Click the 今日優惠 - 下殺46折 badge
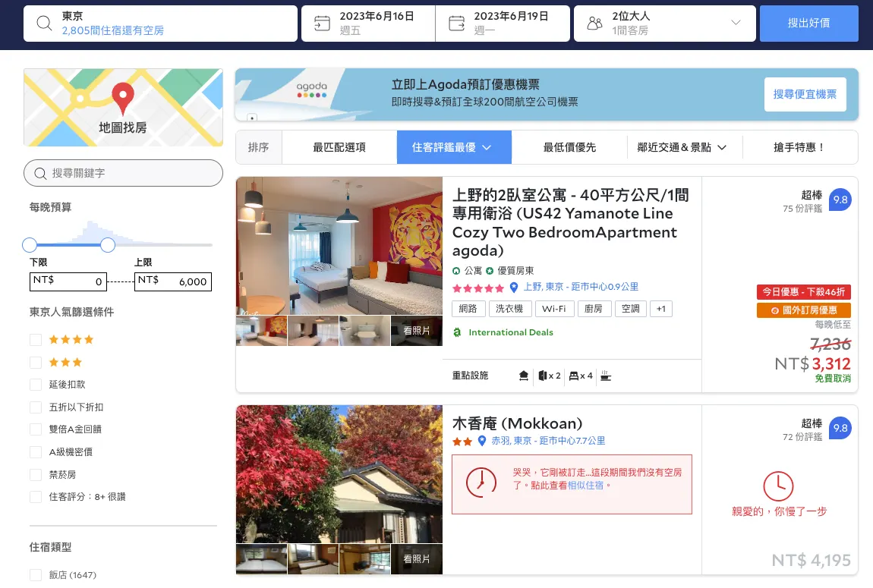 pos(803,292)
